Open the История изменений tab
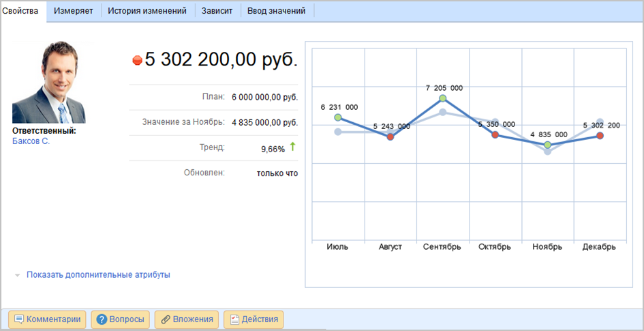 147,11
